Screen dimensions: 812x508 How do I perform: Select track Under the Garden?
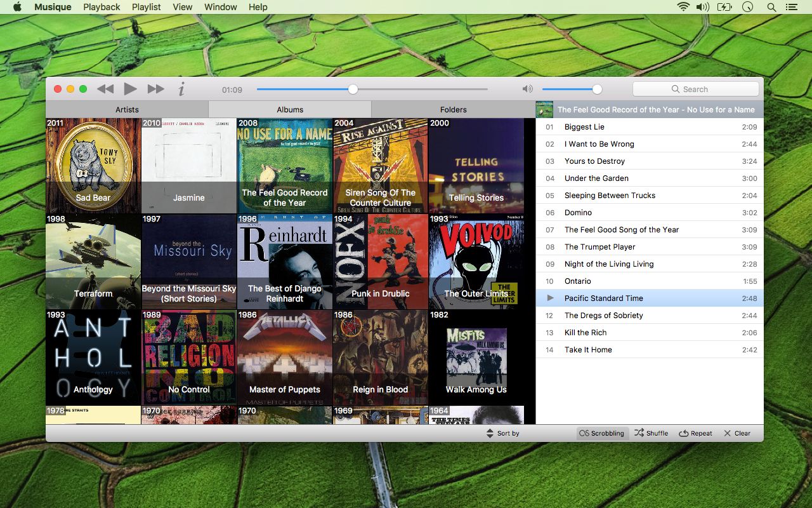(650, 178)
